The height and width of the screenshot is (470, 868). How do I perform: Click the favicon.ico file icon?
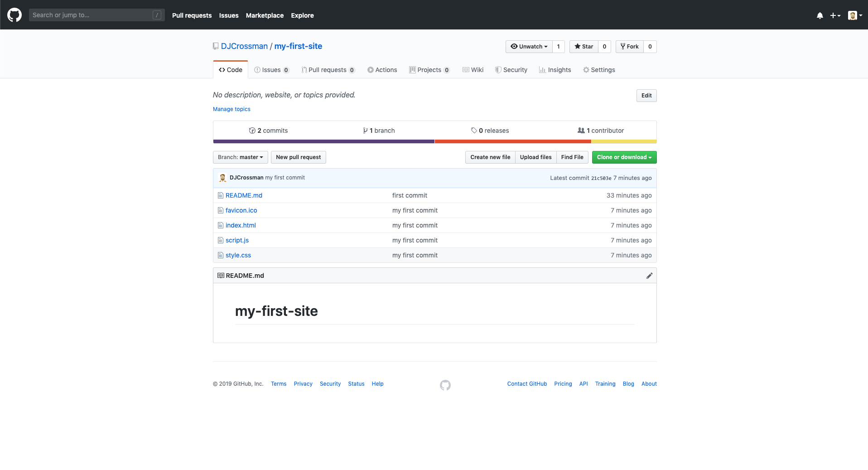pyautogui.click(x=221, y=210)
